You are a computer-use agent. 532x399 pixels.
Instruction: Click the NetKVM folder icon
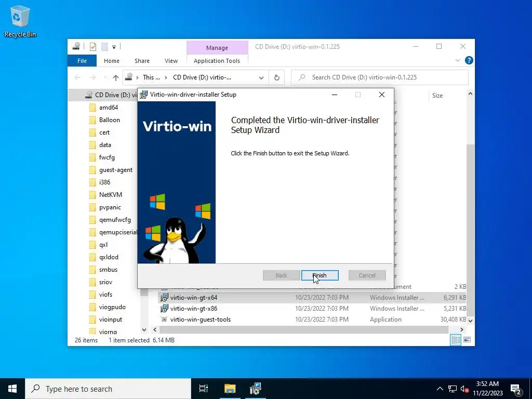point(92,195)
